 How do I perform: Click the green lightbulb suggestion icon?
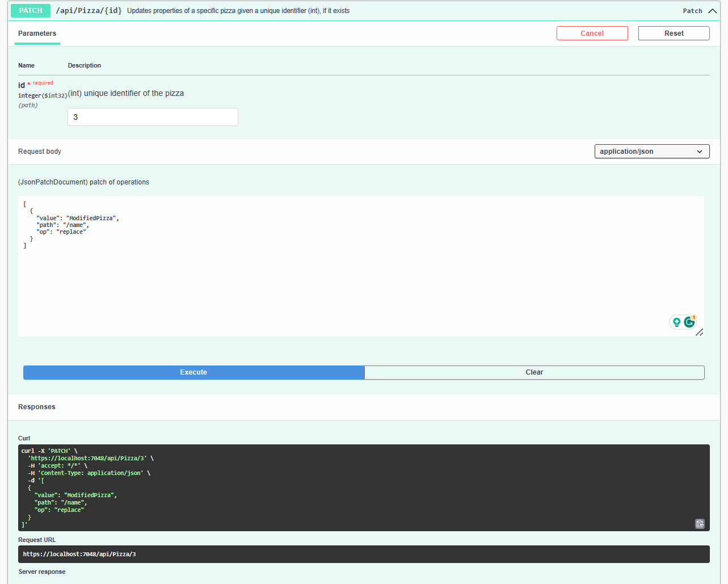click(x=676, y=322)
